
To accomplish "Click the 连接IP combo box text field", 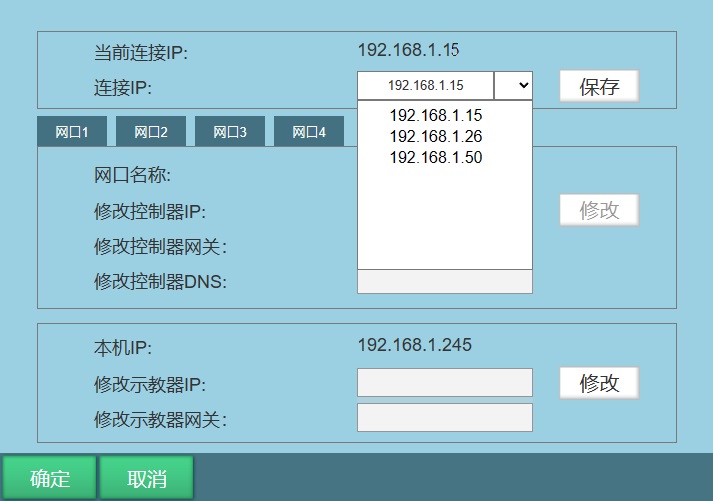I will coord(425,86).
